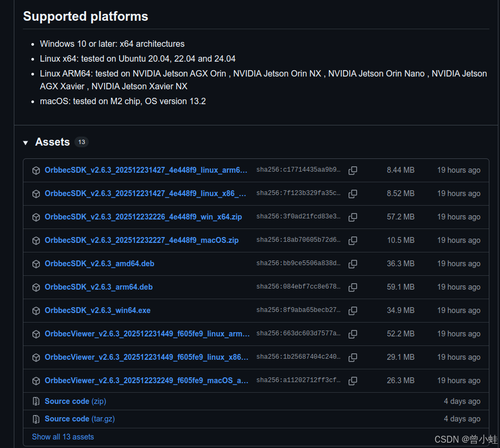This screenshot has width=500, height=448.
Task: Click package icon beside OrbbecViewer linux_arm asset
Action: [36, 334]
